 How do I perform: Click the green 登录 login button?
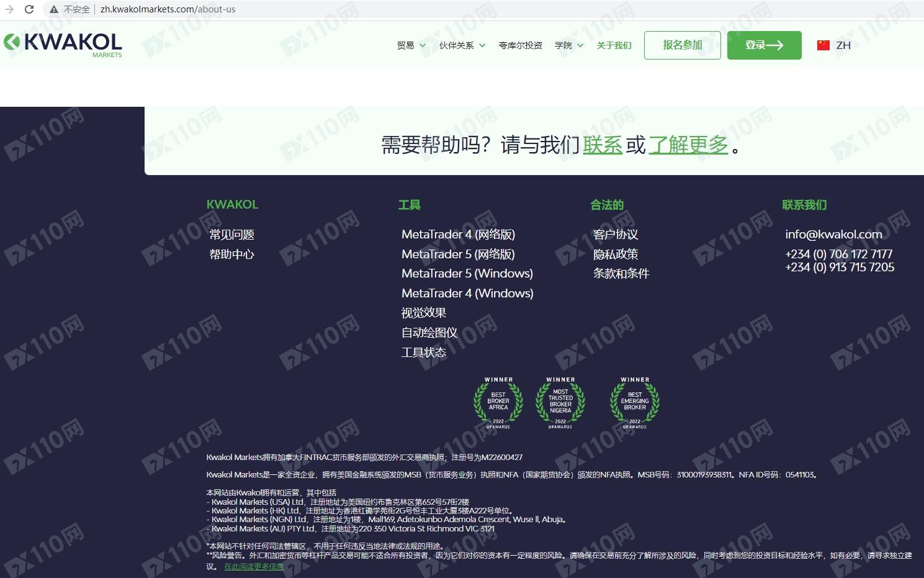pyautogui.click(x=764, y=45)
